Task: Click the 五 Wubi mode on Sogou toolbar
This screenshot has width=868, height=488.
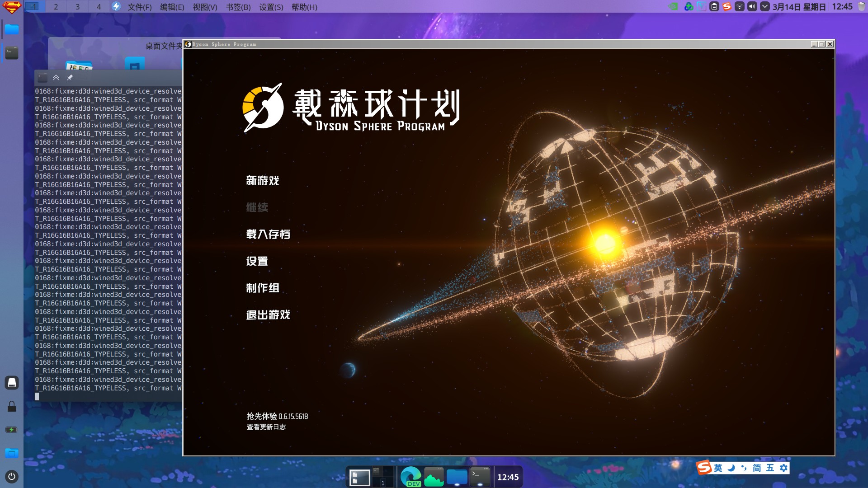Action: click(770, 468)
